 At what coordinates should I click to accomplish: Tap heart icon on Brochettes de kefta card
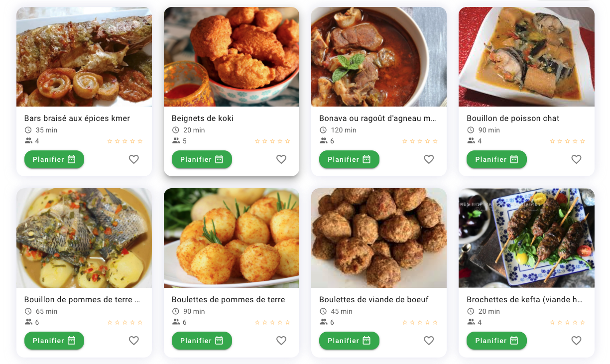coord(576,341)
